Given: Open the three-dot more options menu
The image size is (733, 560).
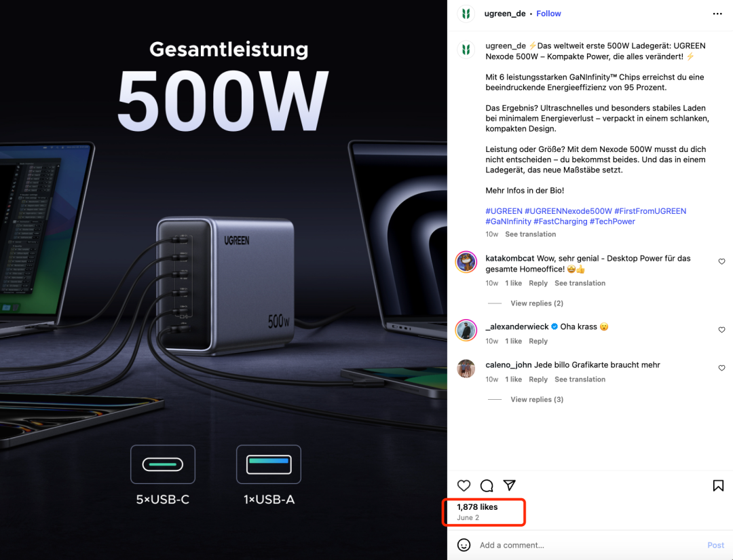Looking at the screenshot, I should tap(717, 14).
